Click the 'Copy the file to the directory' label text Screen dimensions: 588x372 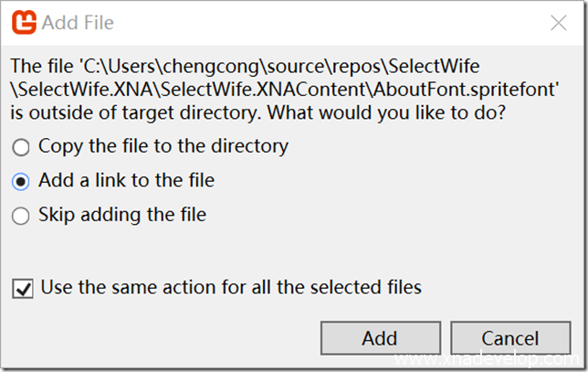[x=163, y=145]
